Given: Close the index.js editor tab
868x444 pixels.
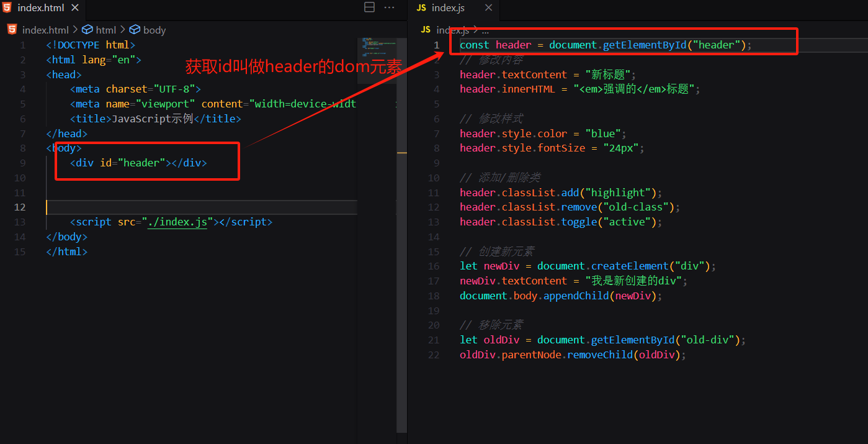Looking at the screenshot, I should click(x=488, y=7).
